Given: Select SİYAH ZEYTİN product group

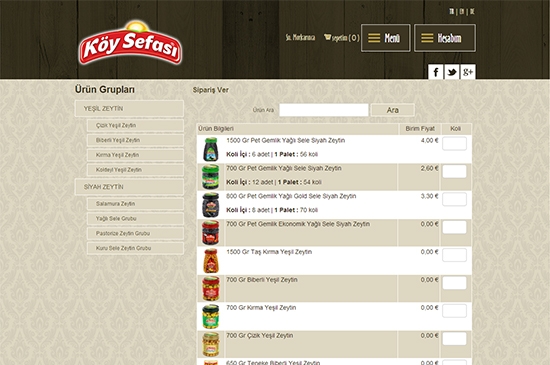Looking at the screenshot, I should [x=129, y=187].
